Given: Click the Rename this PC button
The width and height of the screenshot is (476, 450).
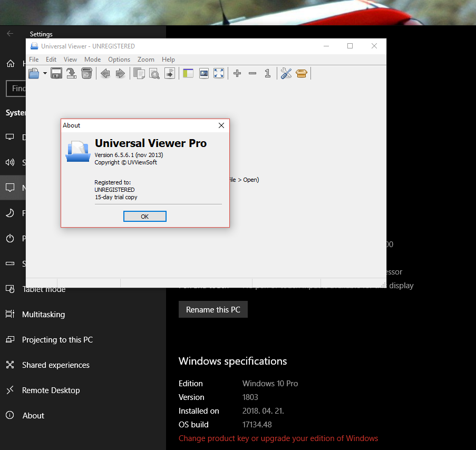Looking at the screenshot, I should [x=213, y=309].
